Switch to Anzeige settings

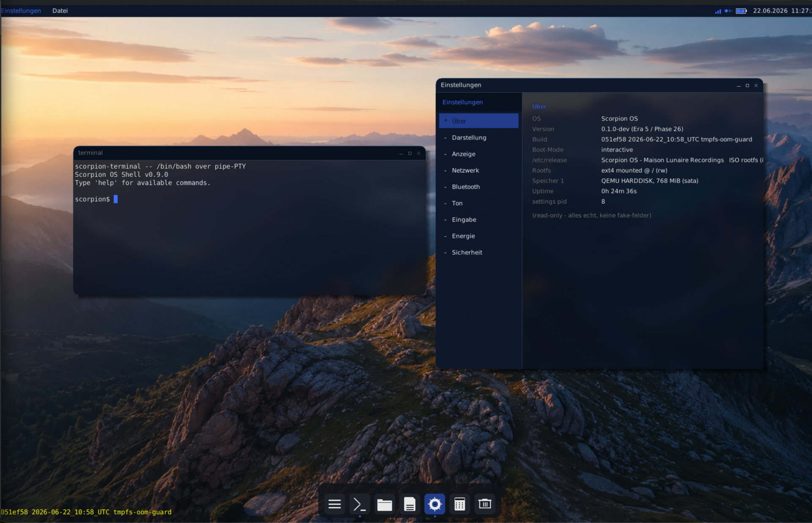pyautogui.click(x=478, y=154)
